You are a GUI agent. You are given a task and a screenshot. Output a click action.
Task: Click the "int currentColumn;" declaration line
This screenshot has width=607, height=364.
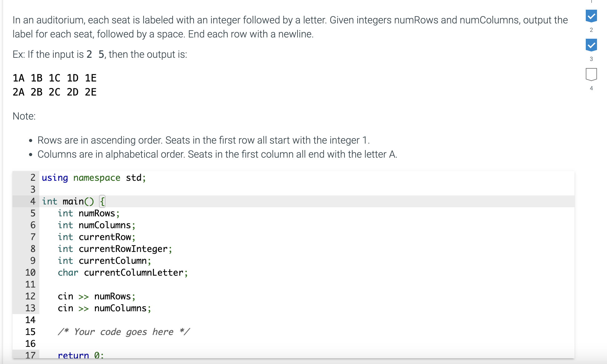104,261
